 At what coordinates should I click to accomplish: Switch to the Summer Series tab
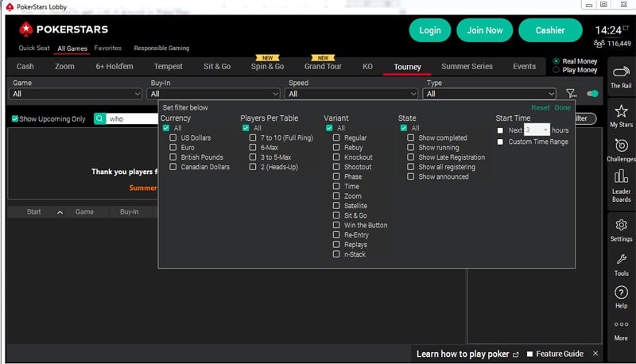tap(467, 67)
